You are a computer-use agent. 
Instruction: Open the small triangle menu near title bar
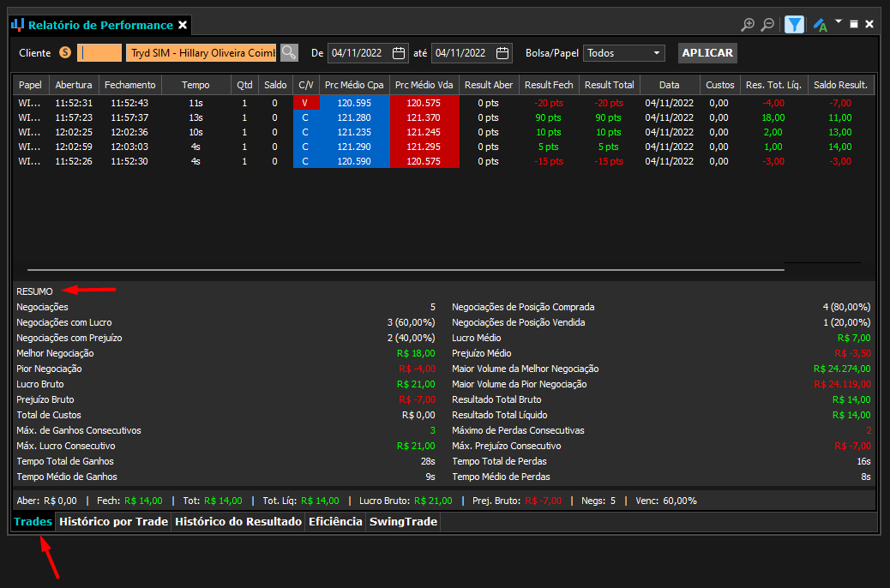[839, 21]
